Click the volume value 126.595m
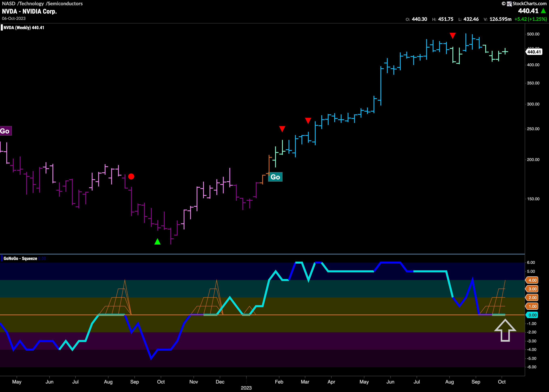This screenshot has width=549, height=392. click(x=500, y=19)
